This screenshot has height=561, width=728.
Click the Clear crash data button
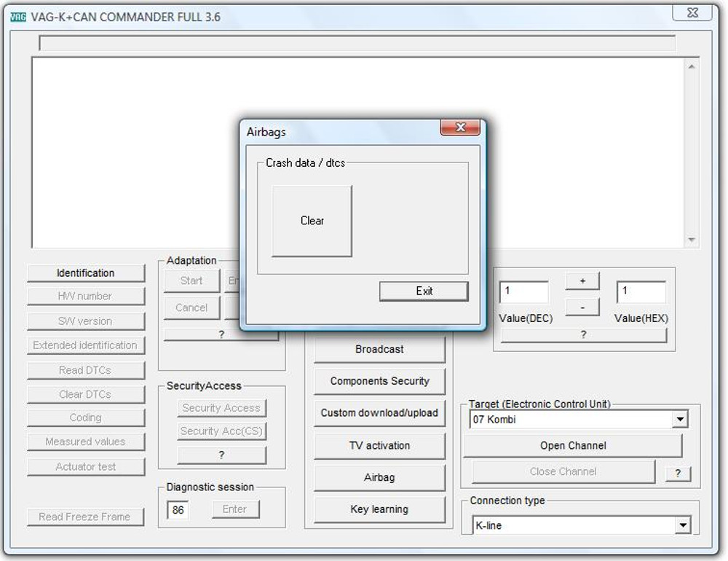tap(312, 221)
